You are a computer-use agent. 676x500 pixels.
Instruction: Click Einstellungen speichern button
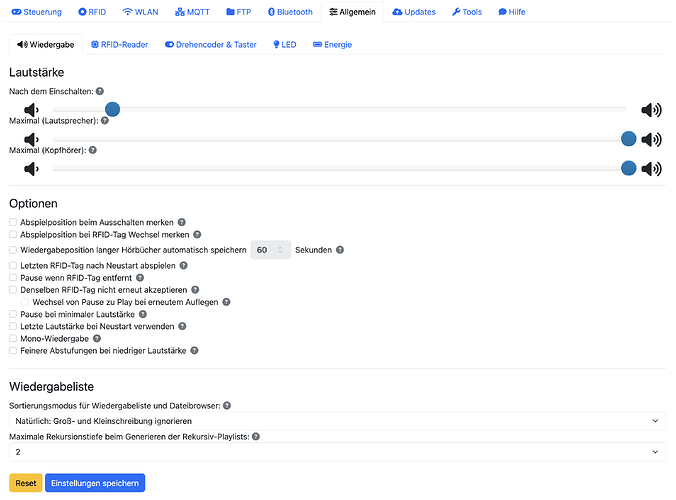click(x=95, y=483)
